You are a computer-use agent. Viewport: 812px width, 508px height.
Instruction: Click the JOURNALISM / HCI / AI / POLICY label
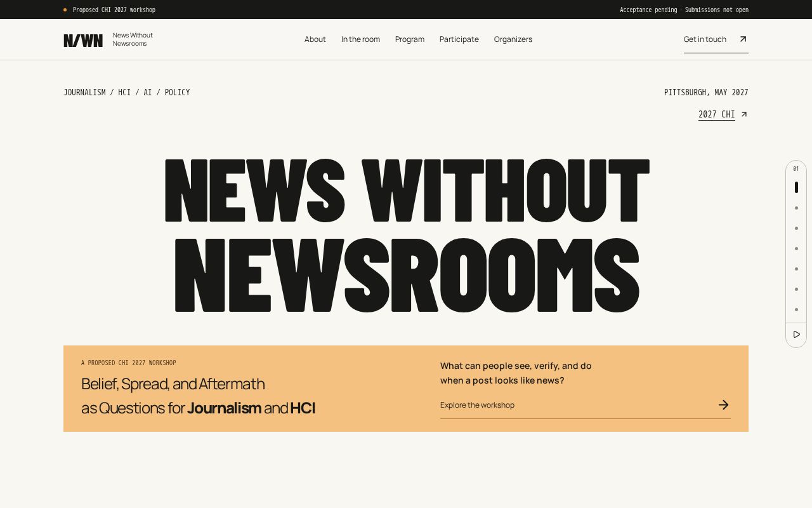coord(127,92)
